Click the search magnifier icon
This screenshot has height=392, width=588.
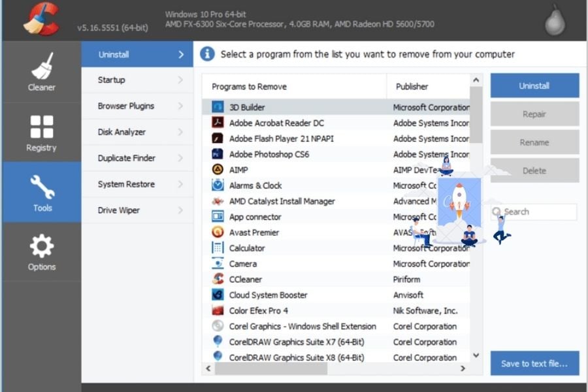pyautogui.click(x=498, y=212)
